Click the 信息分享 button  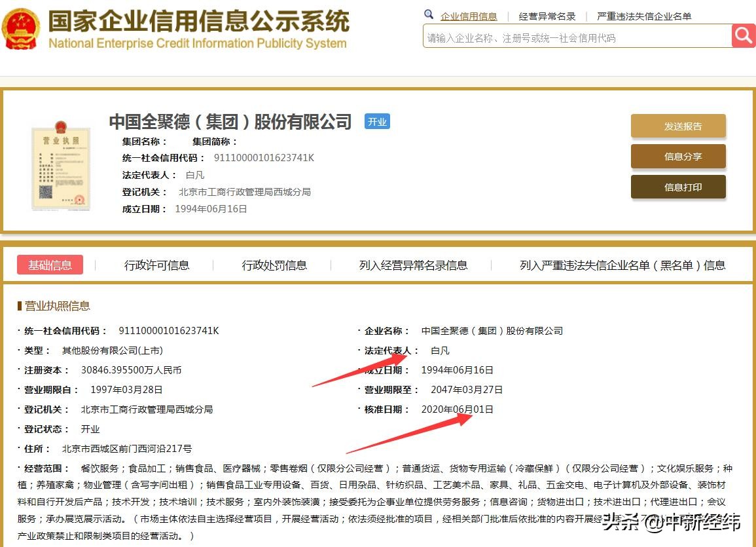point(678,157)
